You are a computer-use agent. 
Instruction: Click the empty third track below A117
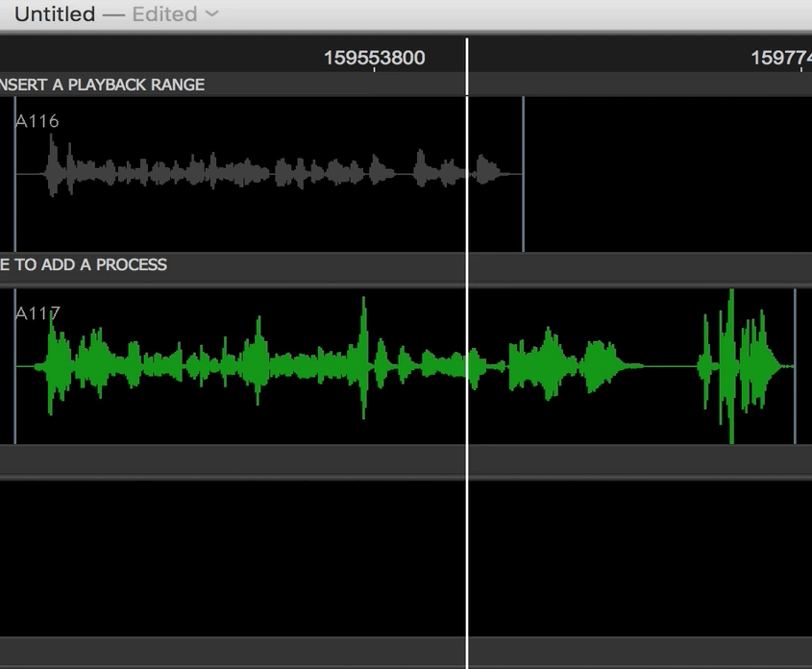pyautogui.click(x=406, y=557)
